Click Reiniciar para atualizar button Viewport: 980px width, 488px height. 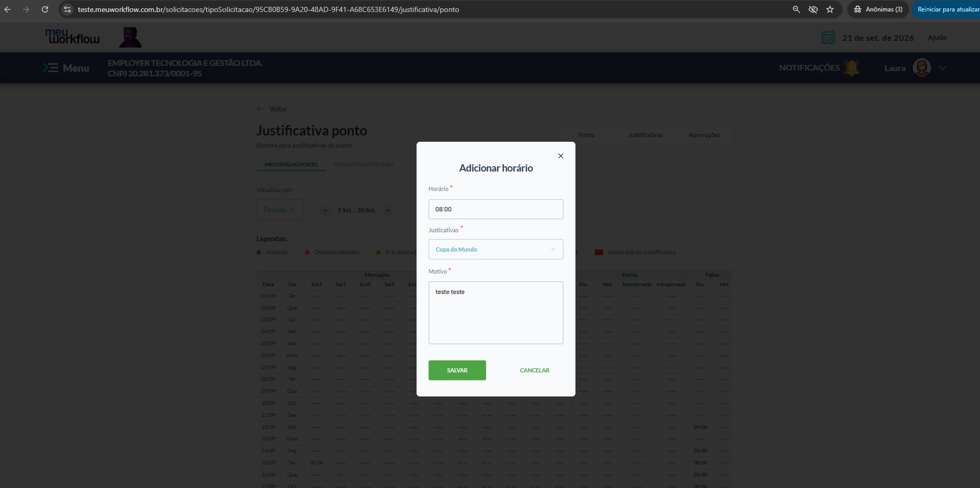(947, 9)
